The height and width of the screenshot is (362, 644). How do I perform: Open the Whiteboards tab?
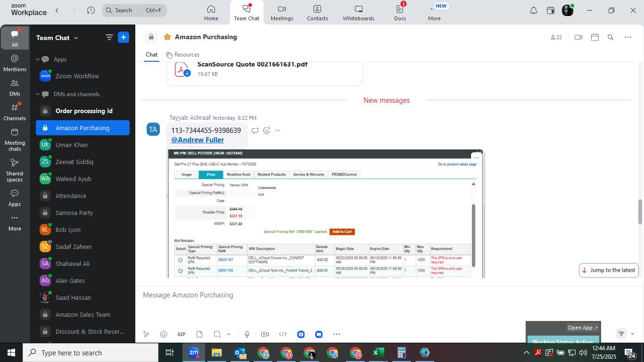(358, 13)
